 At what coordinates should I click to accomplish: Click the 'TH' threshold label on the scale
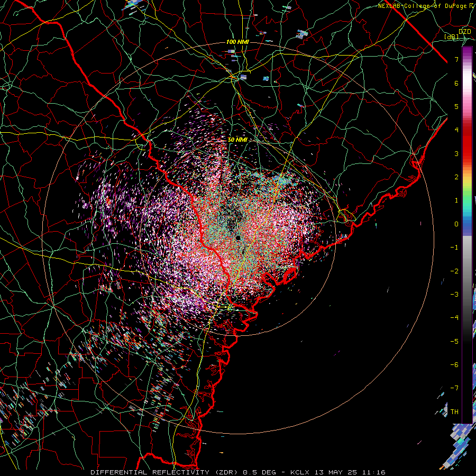pyautogui.click(x=454, y=412)
